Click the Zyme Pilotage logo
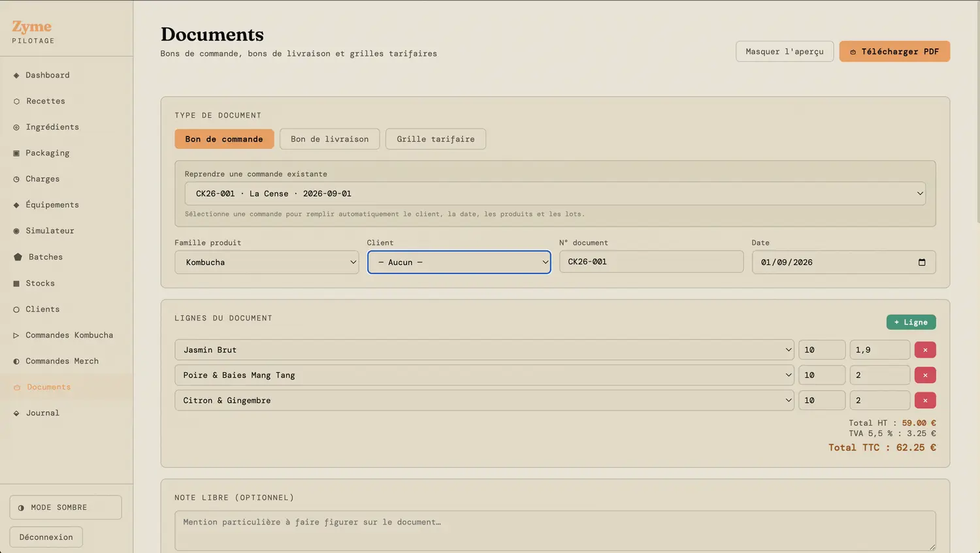980x553 pixels. (x=33, y=31)
